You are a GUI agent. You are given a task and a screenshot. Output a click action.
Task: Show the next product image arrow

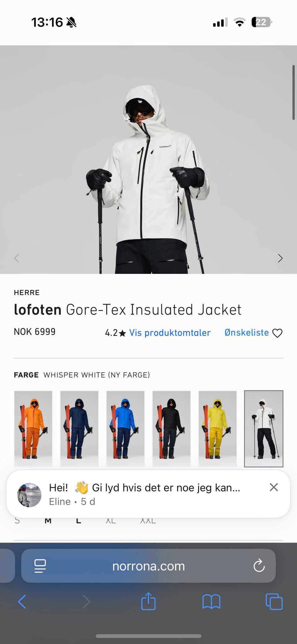[x=280, y=258]
